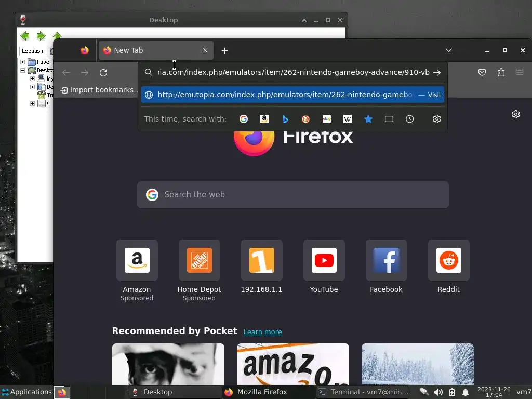Import bookmarks from another browser

[99, 90]
